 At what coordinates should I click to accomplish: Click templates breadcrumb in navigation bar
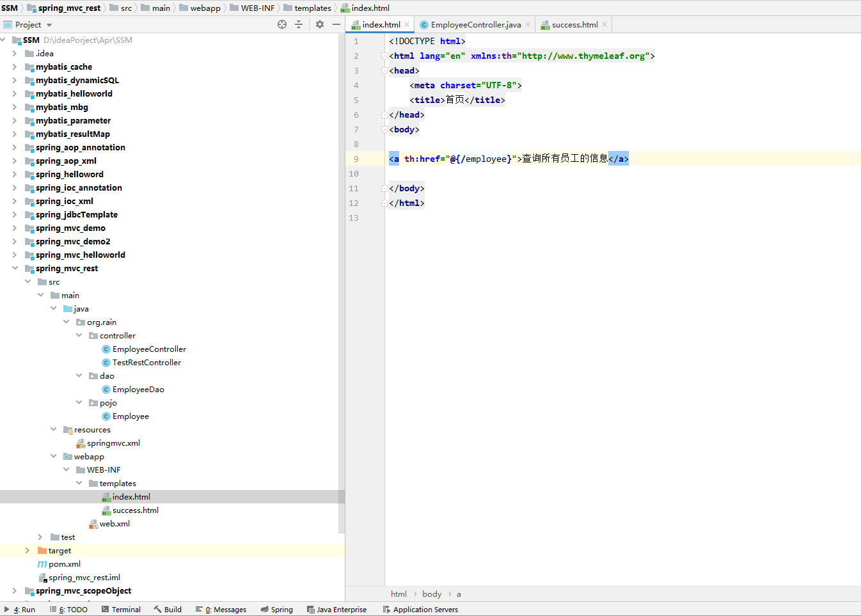(308, 8)
